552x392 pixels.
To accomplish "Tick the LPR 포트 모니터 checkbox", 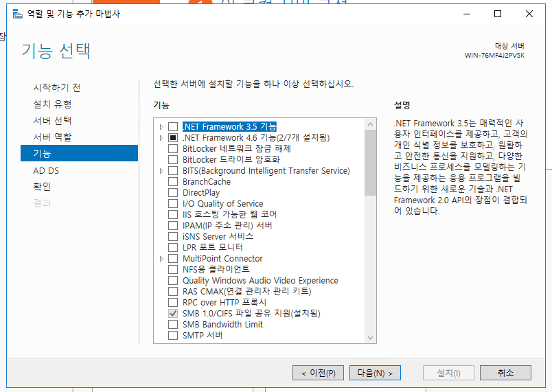I will coord(173,247).
